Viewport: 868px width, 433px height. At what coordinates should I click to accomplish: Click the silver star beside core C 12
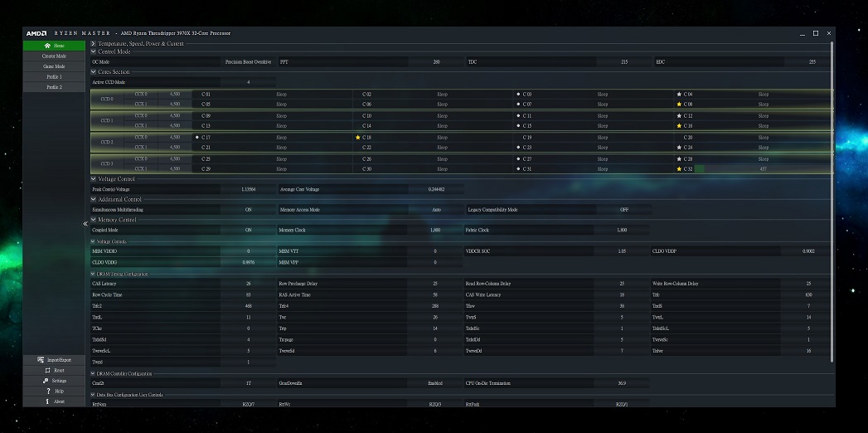point(679,116)
